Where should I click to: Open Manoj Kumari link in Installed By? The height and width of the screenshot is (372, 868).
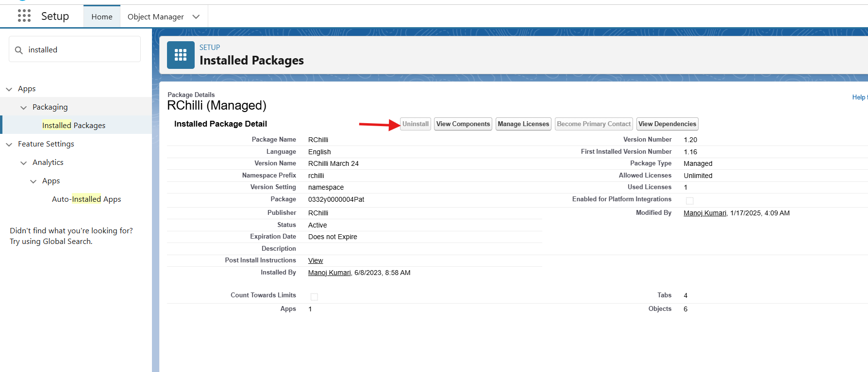[x=329, y=273]
